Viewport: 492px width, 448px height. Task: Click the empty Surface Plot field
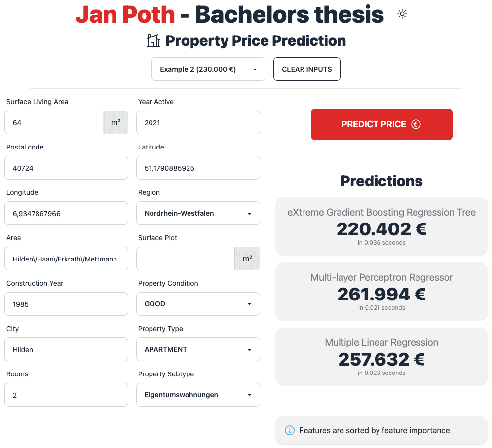pyautogui.click(x=186, y=259)
